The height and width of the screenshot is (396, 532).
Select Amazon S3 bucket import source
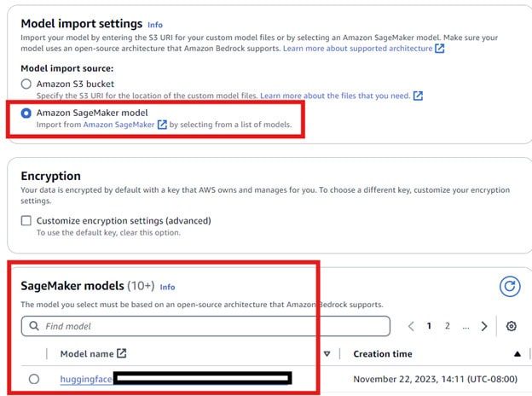pyautogui.click(x=26, y=84)
